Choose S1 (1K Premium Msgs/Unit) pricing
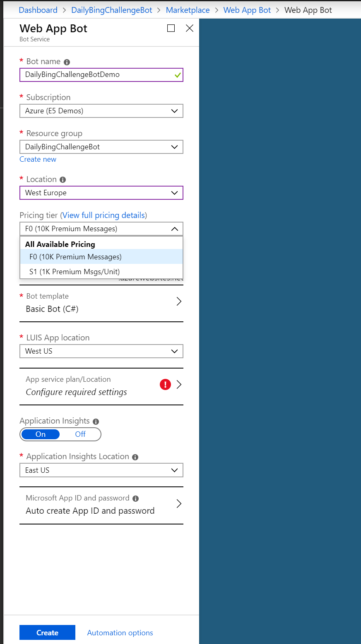 tap(75, 272)
